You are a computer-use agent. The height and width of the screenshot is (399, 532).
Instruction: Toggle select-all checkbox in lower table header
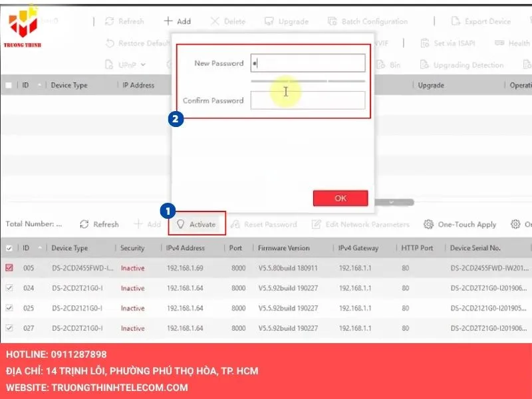coord(9,248)
